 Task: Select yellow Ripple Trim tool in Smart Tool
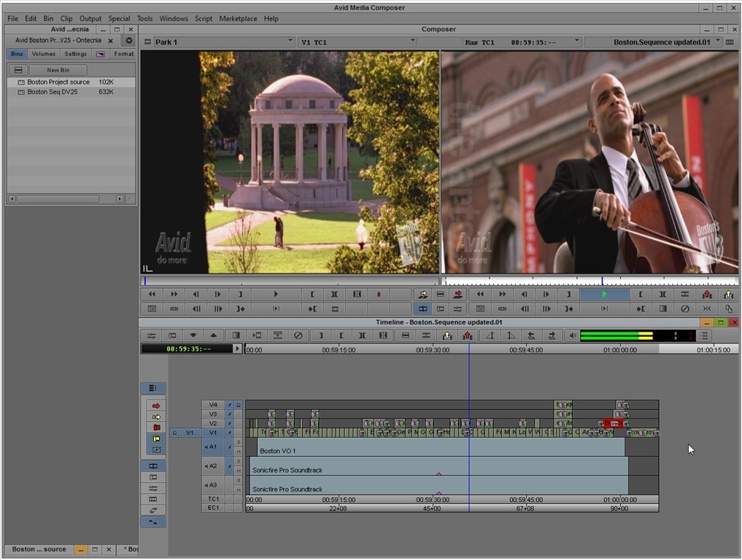click(x=157, y=438)
